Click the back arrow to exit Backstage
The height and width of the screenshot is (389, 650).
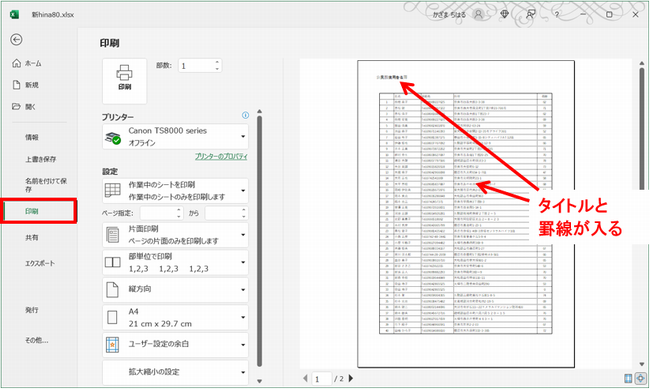coord(16,39)
